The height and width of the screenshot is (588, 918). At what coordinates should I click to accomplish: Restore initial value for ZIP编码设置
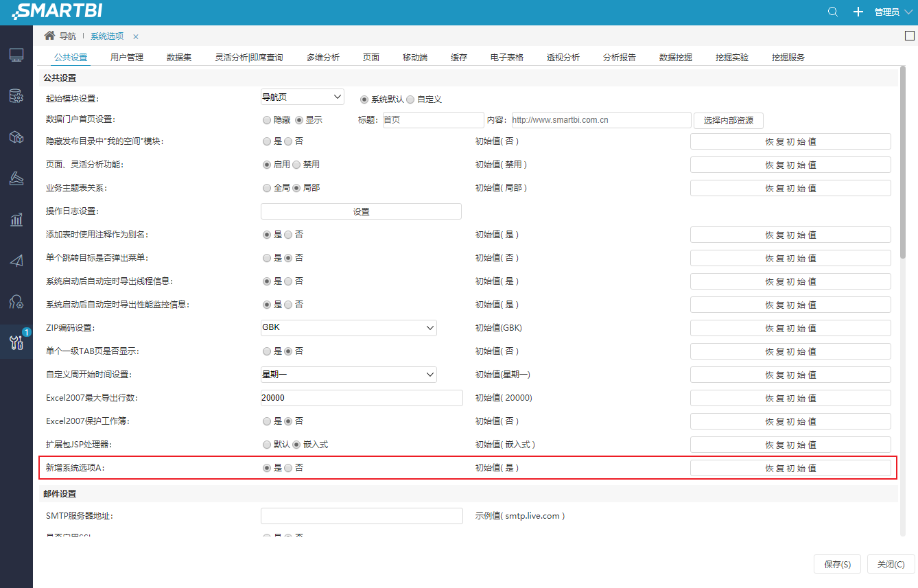click(790, 328)
